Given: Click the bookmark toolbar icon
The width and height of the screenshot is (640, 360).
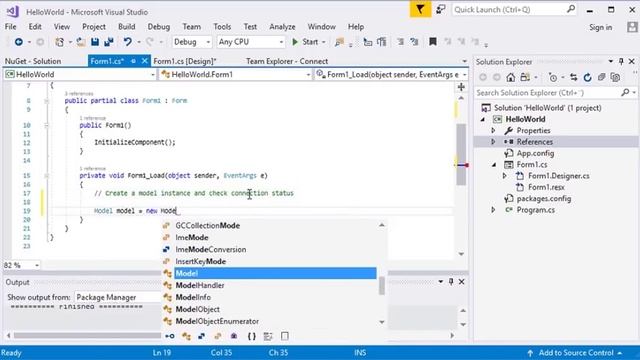Looking at the screenshot, I should [433, 42].
